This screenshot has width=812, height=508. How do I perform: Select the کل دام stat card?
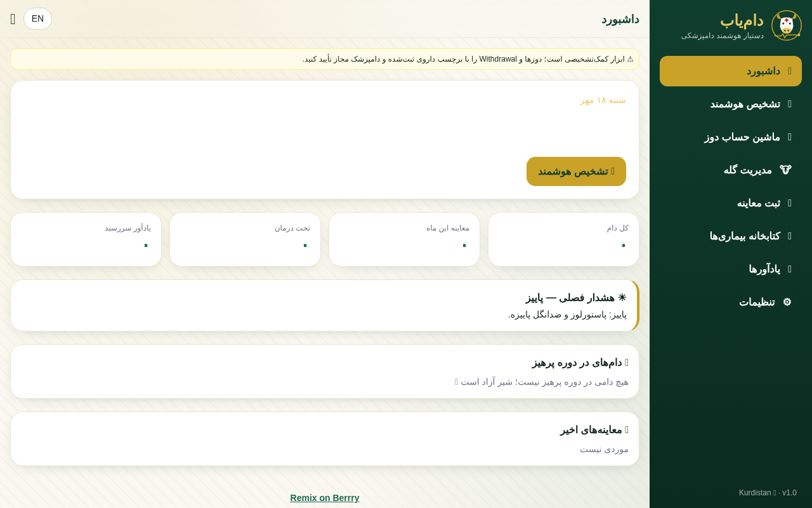[x=563, y=239]
